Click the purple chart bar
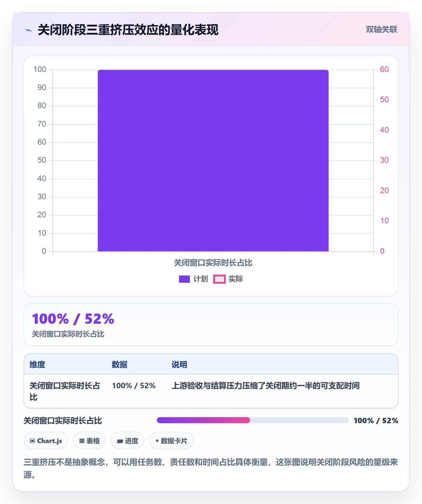422x504 pixels. point(213,161)
